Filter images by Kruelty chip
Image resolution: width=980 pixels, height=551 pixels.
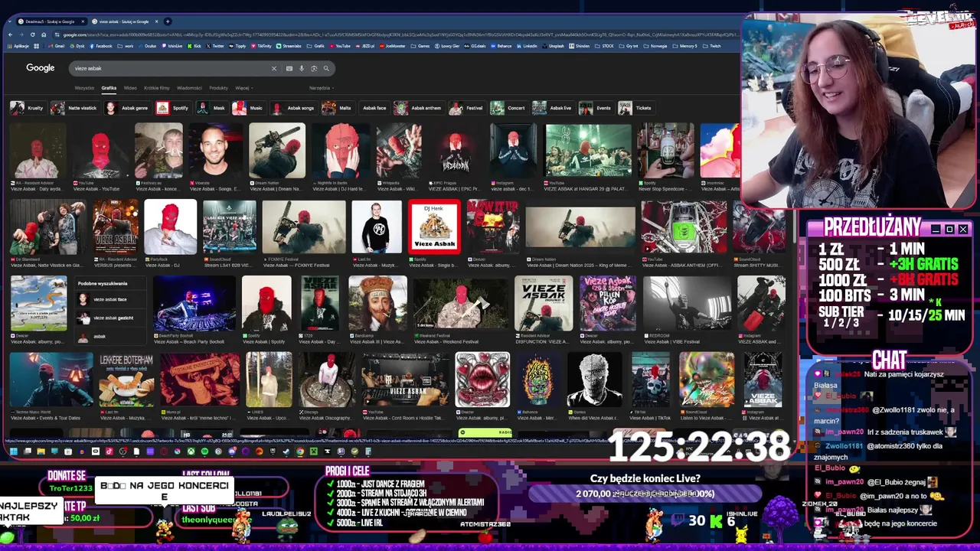click(x=28, y=108)
